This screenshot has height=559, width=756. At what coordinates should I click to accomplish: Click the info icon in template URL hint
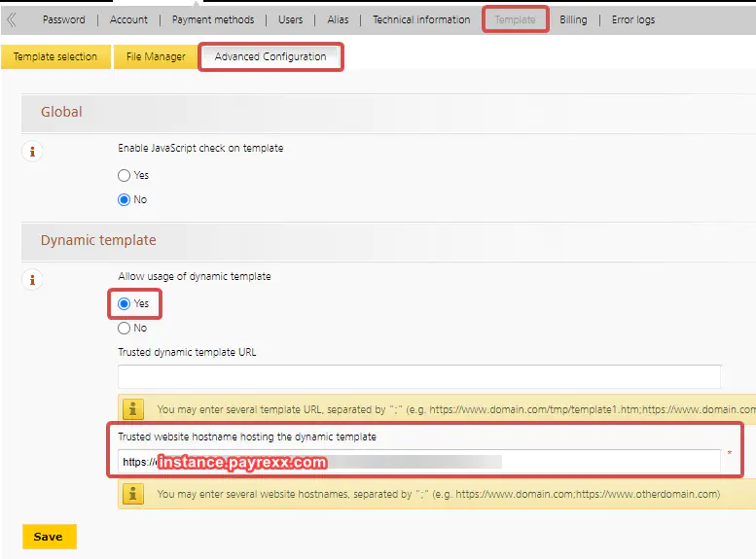click(135, 409)
